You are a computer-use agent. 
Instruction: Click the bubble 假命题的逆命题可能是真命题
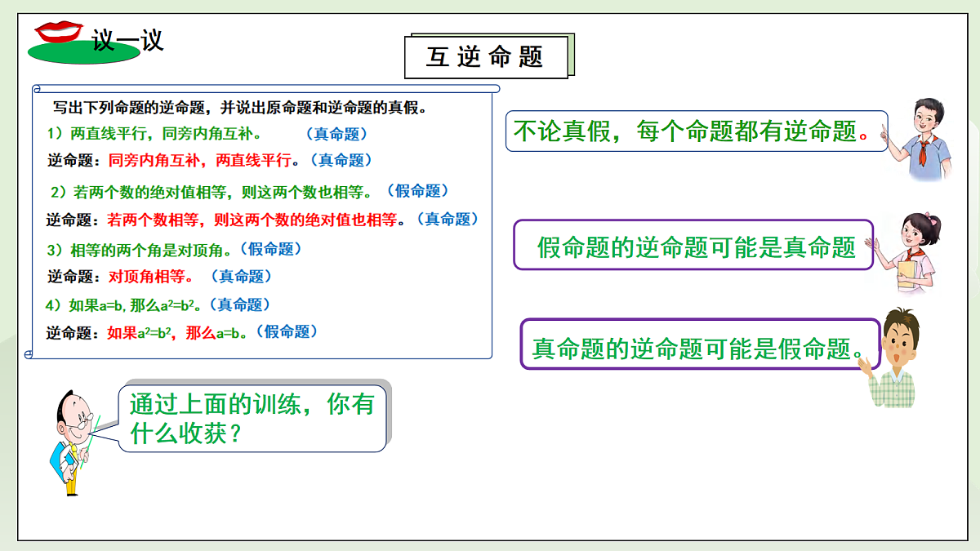(693, 245)
